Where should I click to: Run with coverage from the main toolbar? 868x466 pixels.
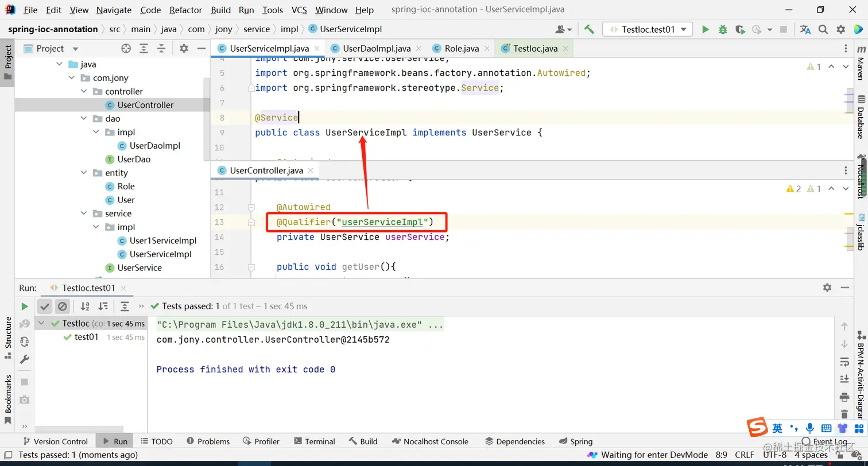click(x=740, y=29)
